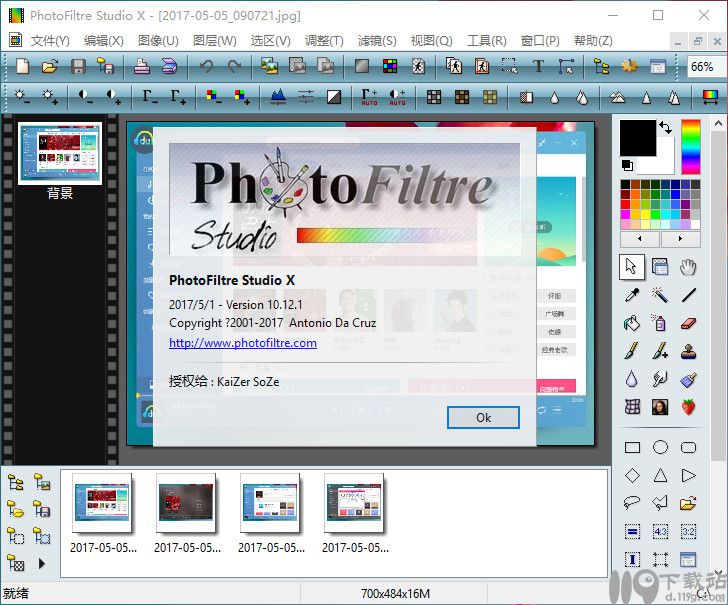This screenshot has width=728, height=605.
Task: Open the 工具(R) menu
Action: pyautogui.click(x=487, y=41)
